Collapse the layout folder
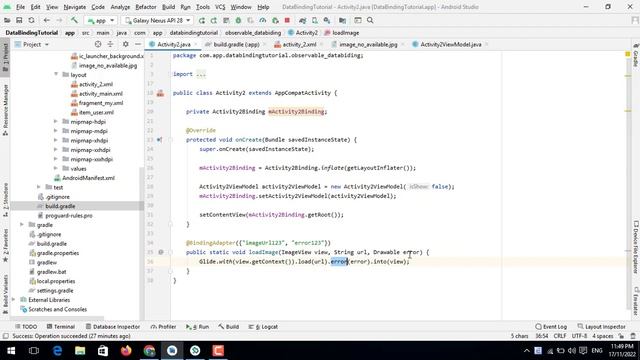Viewport: 640px width, 360px height. 56,75
